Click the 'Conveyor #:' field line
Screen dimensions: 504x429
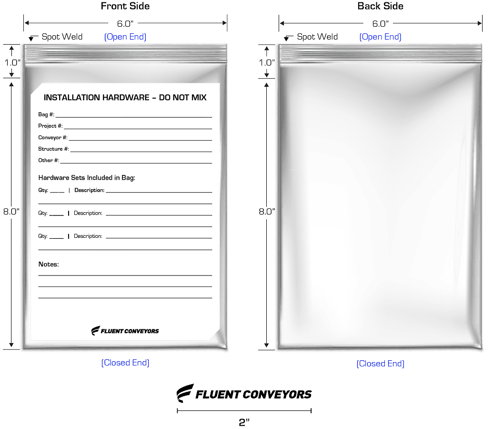(x=141, y=140)
